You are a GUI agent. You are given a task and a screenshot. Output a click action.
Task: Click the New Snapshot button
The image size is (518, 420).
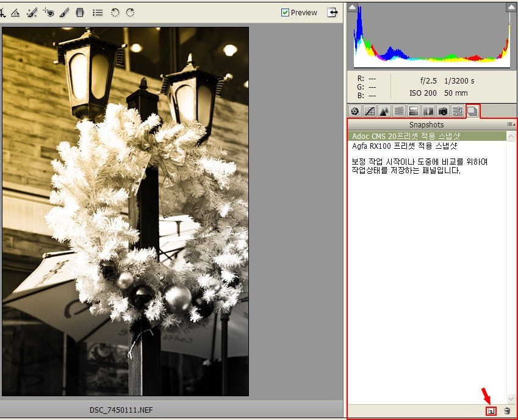pyautogui.click(x=491, y=411)
